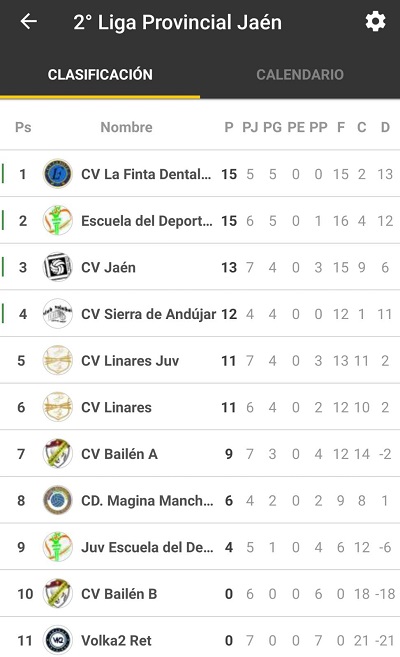
Task: Tap the D goal difference column header
Action: (x=385, y=127)
